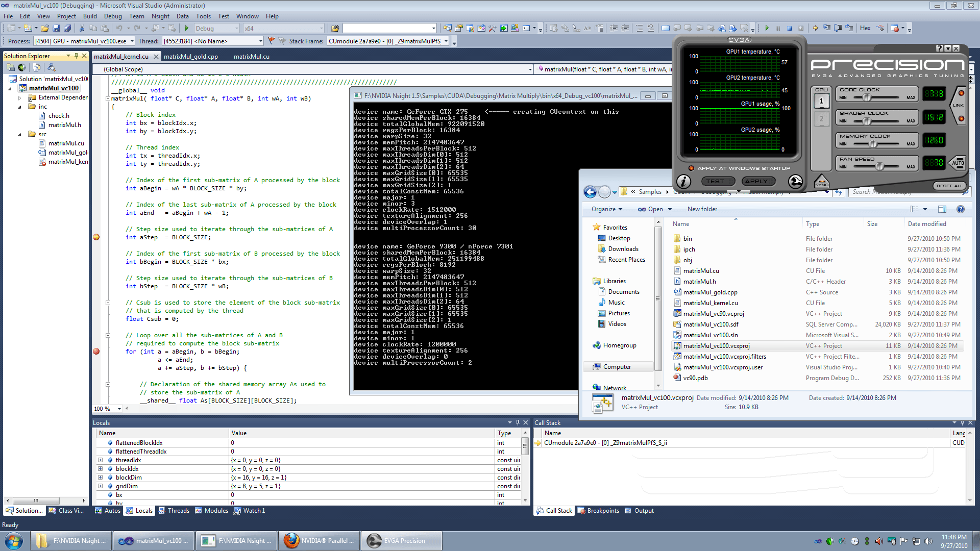Screen dimensions: 980x551
Task: Click the Refresh icon in Solution Explorer
Action: click(22, 67)
